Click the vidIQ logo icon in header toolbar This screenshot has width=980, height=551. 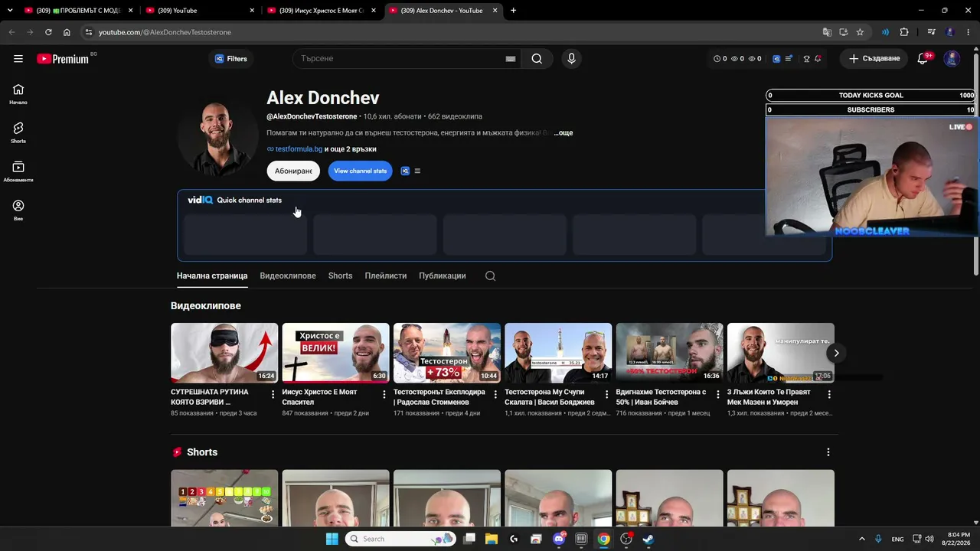pos(776,59)
